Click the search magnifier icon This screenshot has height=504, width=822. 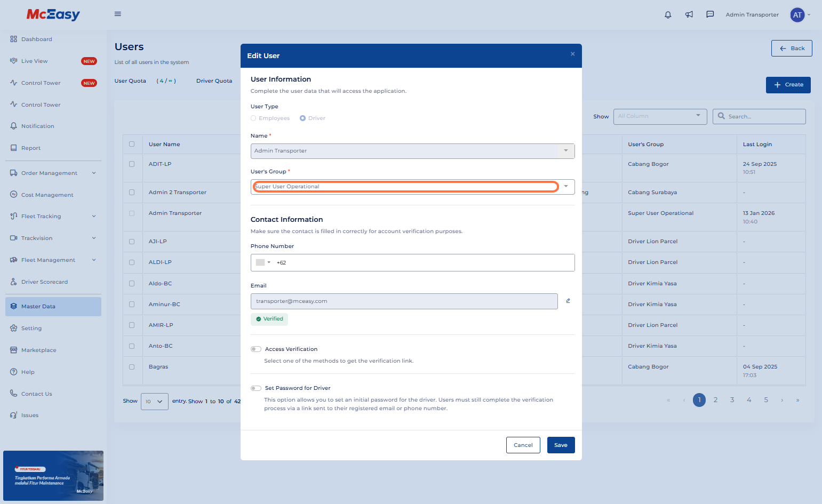coord(722,116)
